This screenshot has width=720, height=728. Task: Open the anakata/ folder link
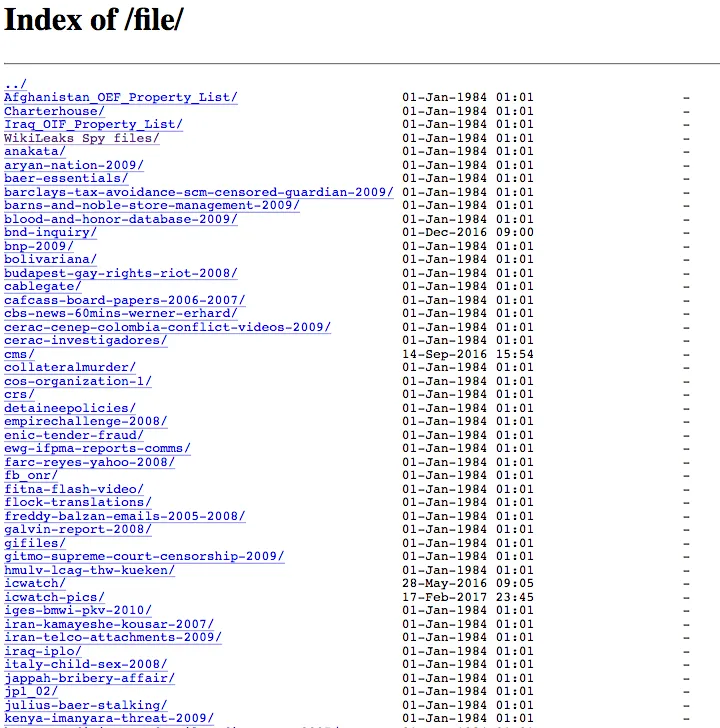click(x=35, y=151)
